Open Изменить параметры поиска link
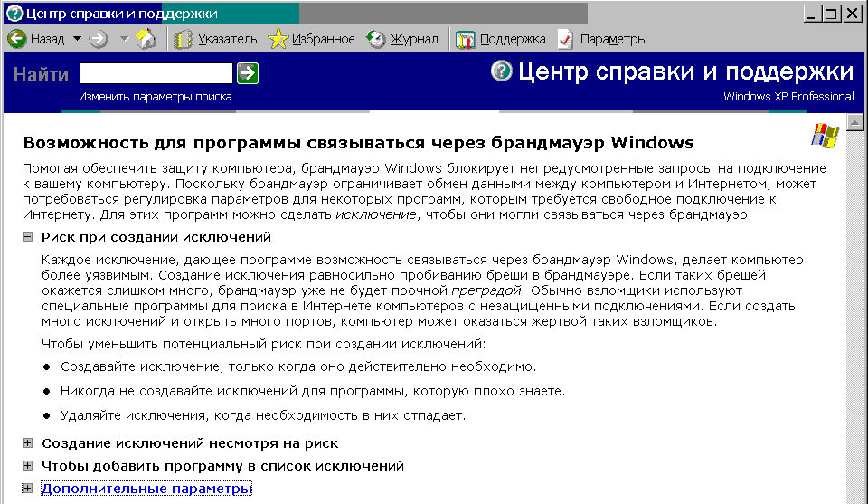 pyautogui.click(x=155, y=97)
